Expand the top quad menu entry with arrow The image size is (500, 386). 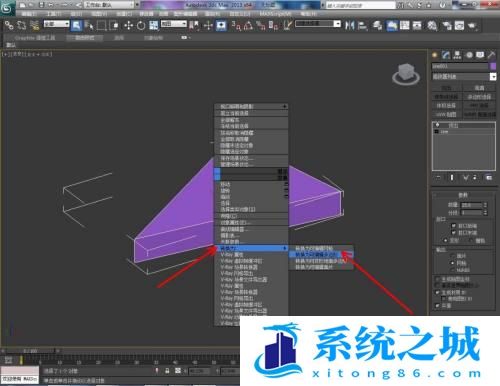pyautogui.click(x=285, y=106)
